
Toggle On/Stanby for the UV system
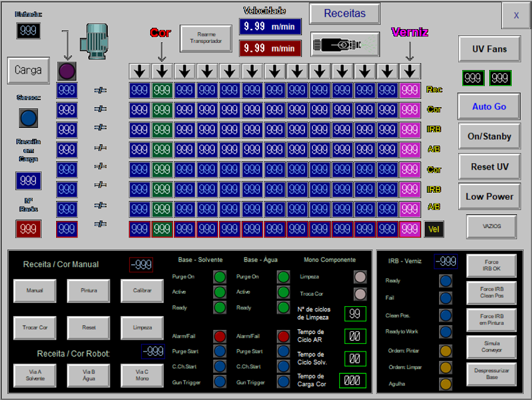(489, 137)
